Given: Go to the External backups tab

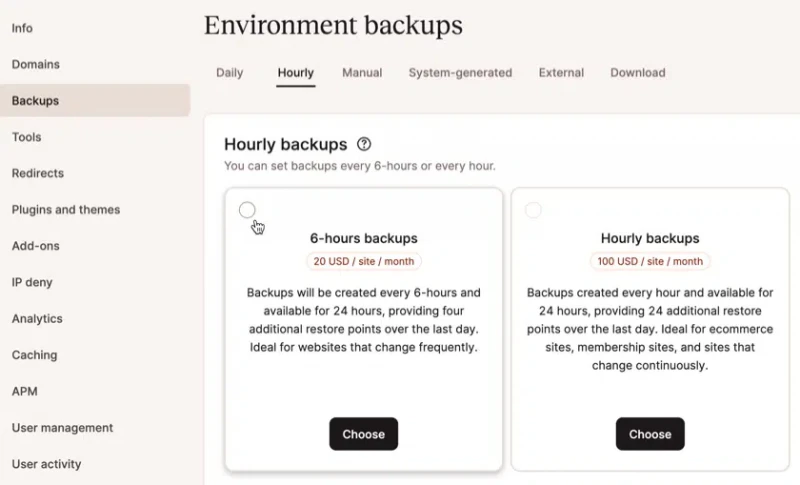Looking at the screenshot, I should (x=561, y=73).
